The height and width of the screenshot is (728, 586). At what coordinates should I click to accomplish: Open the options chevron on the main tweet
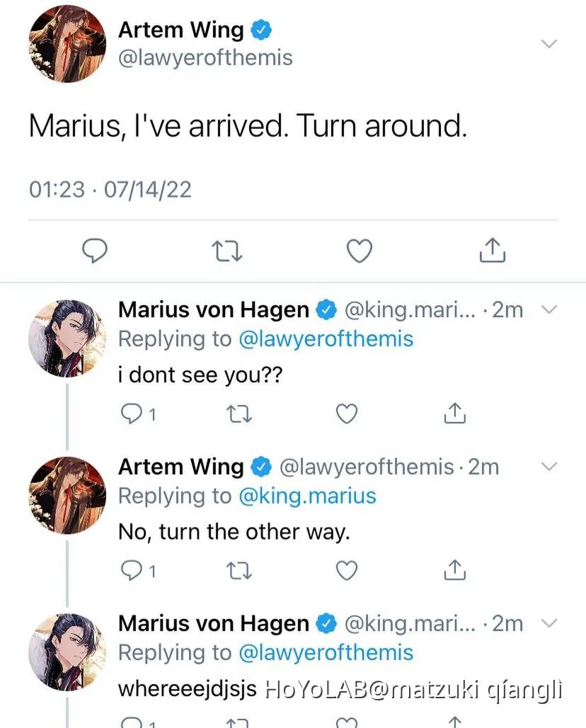pyautogui.click(x=549, y=43)
